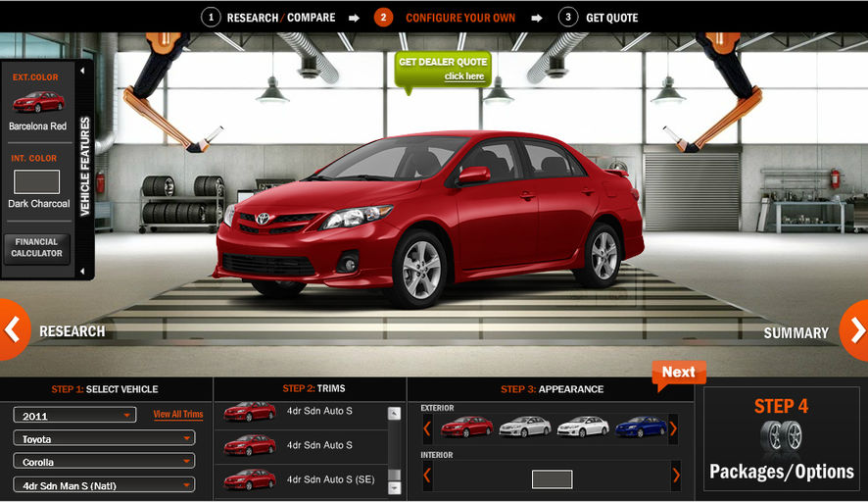Go forward to Summary with right orange arrow

pos(856,330)
